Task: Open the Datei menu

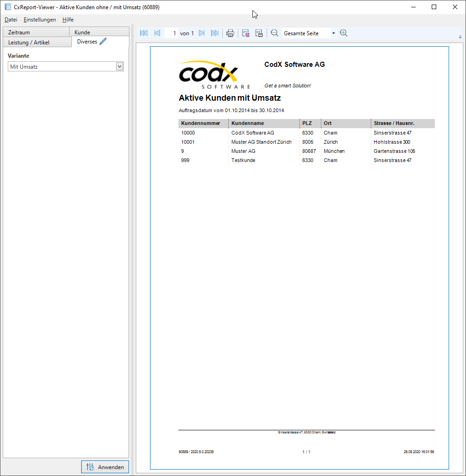Action: tap(11, 20)
